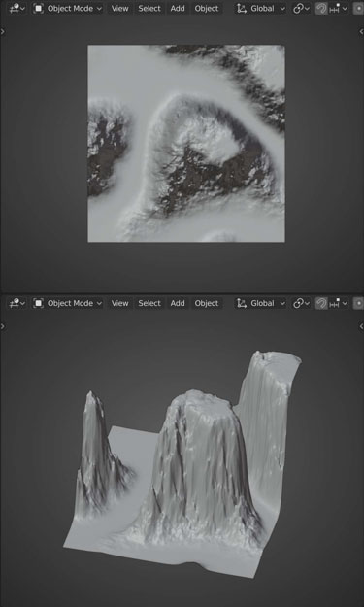Expand sidebar arrow in top-down terrain viewport
The image size is (364, 607).
361,31
